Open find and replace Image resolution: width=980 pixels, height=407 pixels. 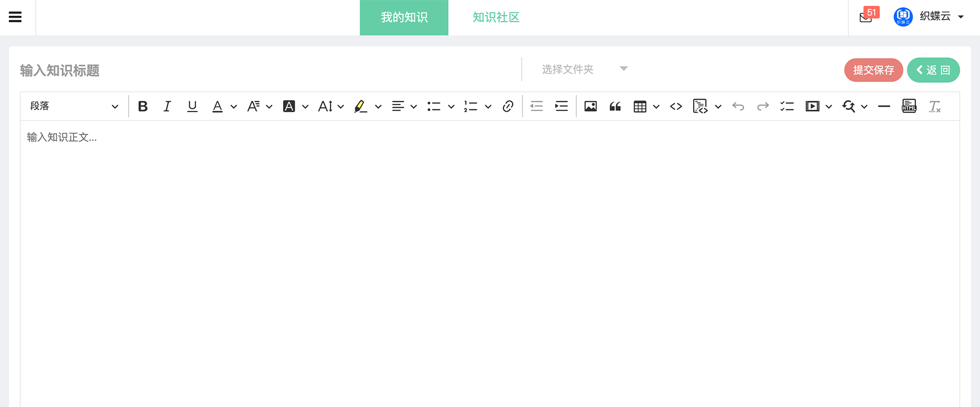849,106
